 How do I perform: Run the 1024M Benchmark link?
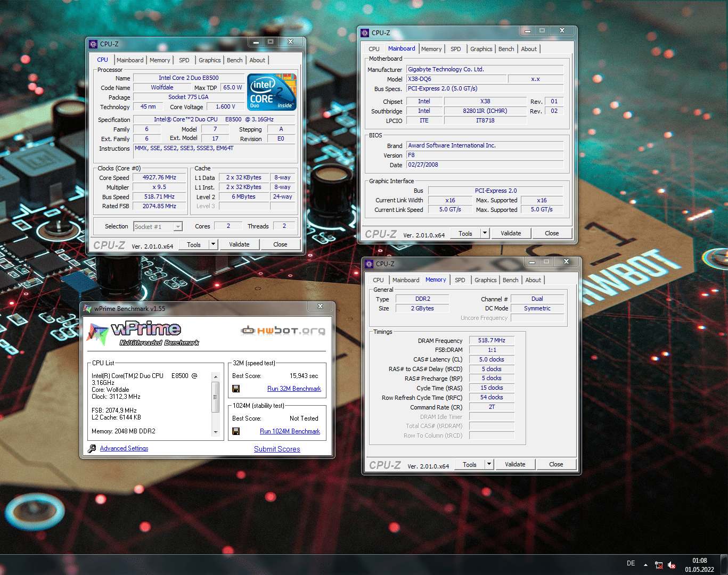tap(290, 431)
